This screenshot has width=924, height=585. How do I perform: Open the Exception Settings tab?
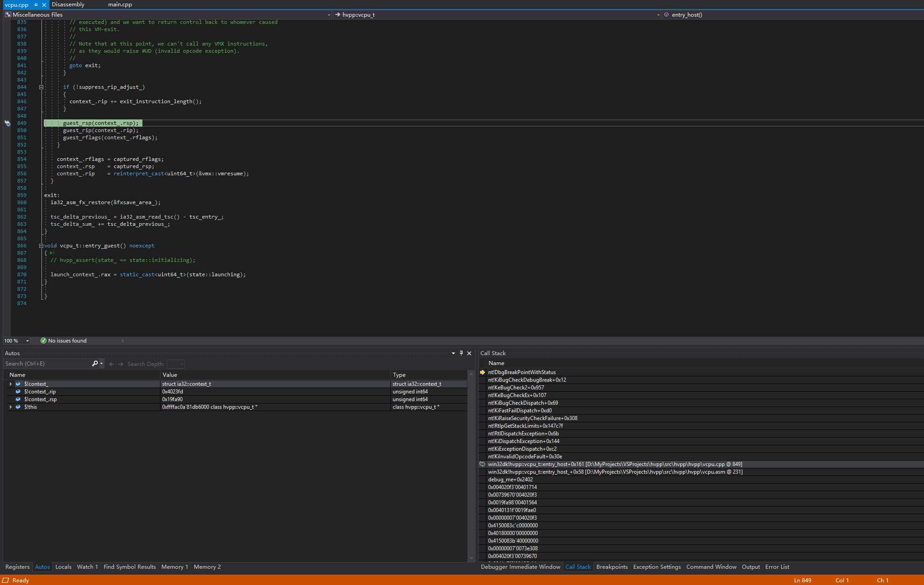pyautogui.click(x=657, y=567)
